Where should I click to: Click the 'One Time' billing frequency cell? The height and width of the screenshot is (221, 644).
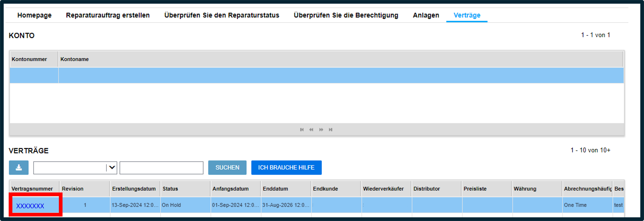coord(587,205)
